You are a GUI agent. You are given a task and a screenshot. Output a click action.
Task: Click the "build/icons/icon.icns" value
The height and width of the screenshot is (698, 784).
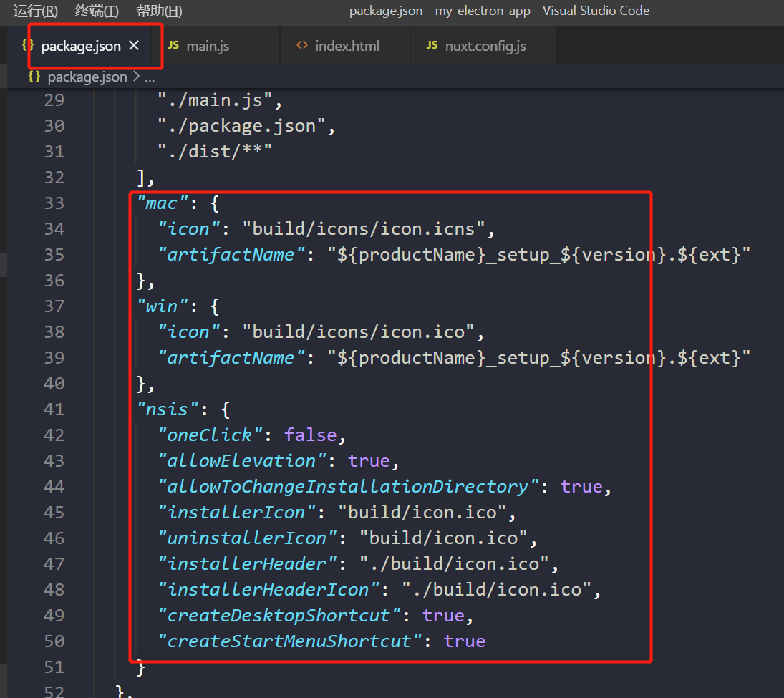point(364,229)
